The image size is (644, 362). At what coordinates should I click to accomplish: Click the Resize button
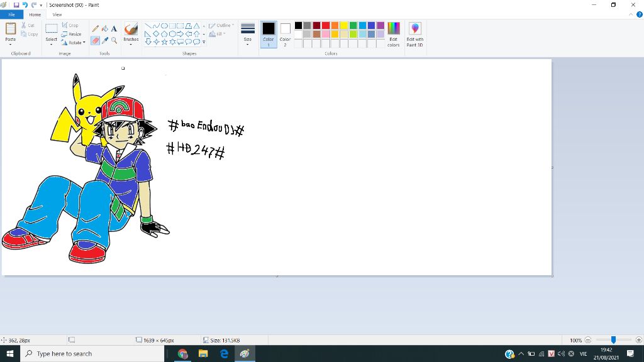tap(72, 34)
